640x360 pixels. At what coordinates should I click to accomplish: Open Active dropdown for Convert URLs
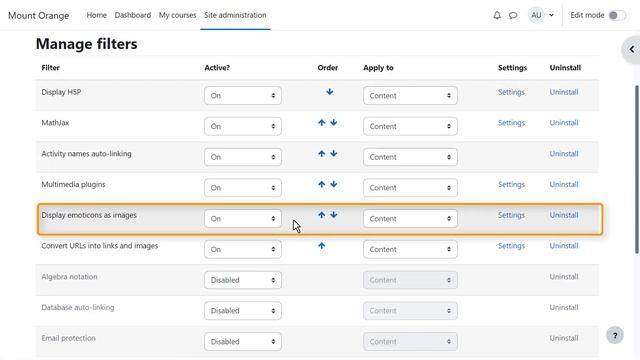[x=243, y=249]
